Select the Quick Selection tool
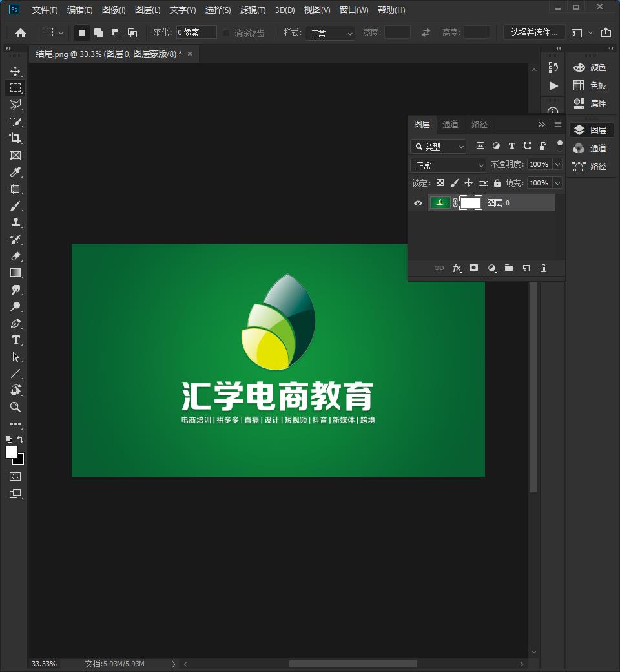This screenshot has height=672, width=620. tap(15, 121)
